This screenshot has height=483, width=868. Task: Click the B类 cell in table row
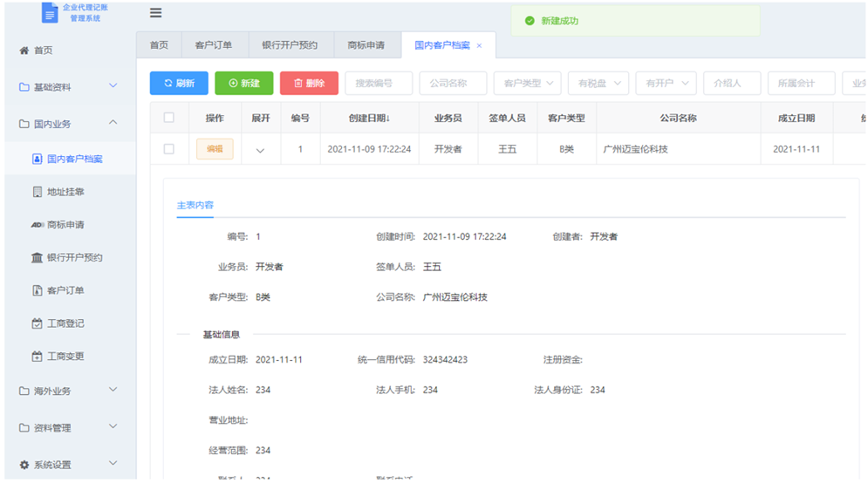tap(566, 149)
